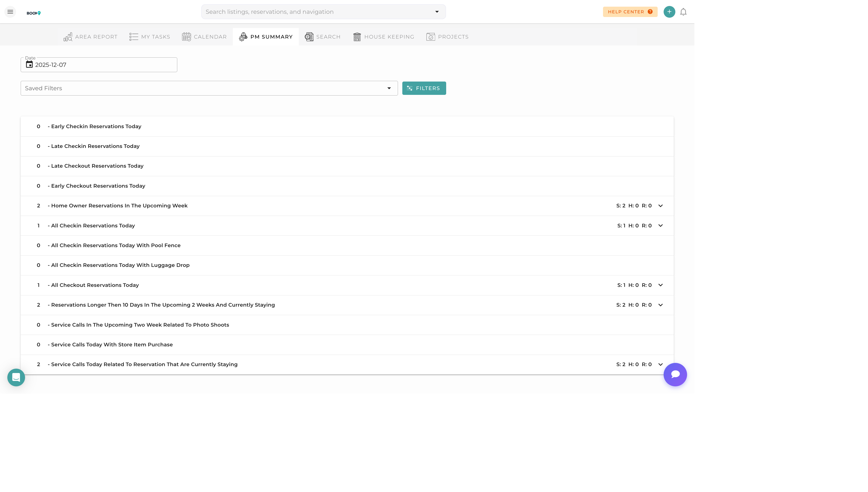This screenshot has width=868, height=492.
Task: Click the House Keeping building icon
Action: (x=357, y=37)
